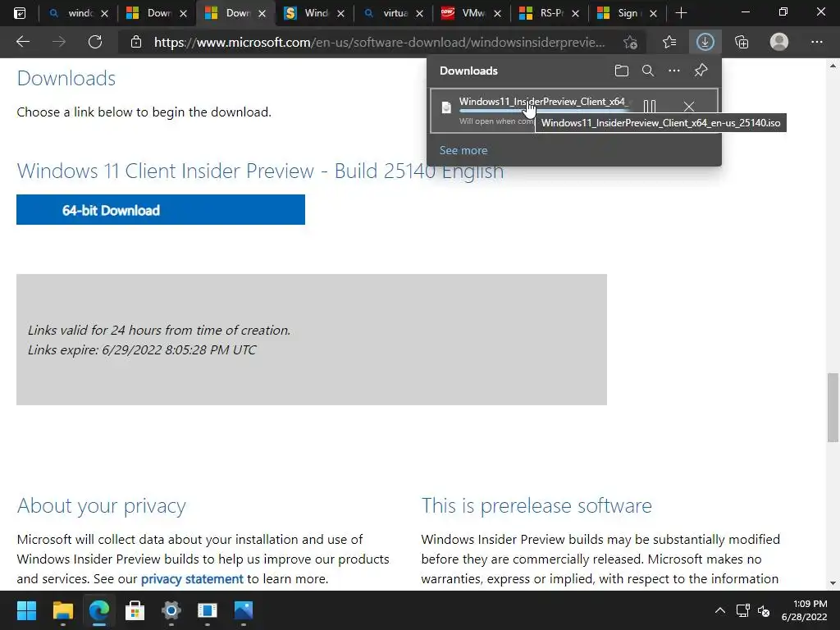Click the address bar URL
This screenshot has height=630, width=840.
coord(379,43)
